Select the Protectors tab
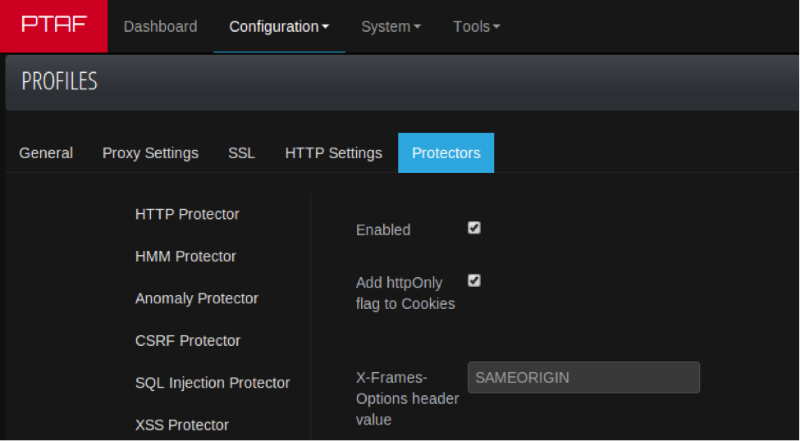This screenshot has width=800, height=441. pyautogui.click(x=446, y=153)
